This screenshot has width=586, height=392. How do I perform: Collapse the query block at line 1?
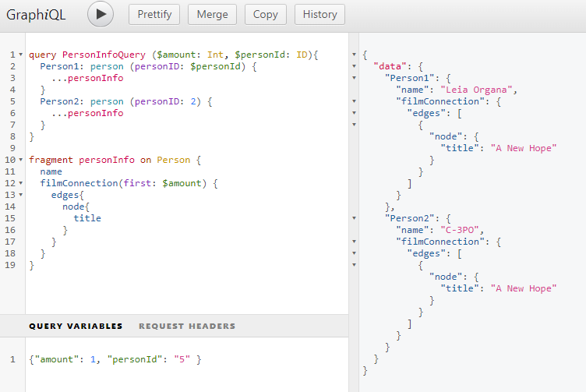point(21,55)
